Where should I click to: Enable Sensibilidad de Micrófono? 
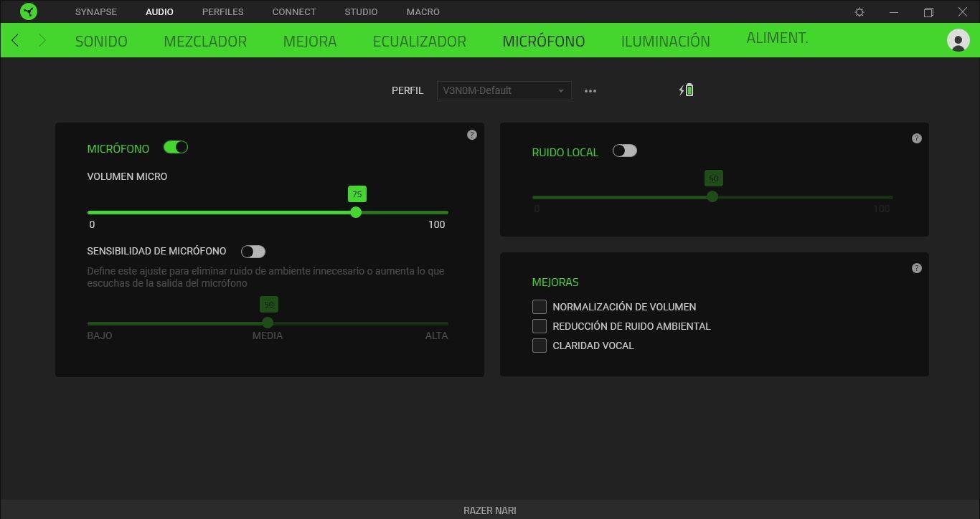tap(253, 252)
